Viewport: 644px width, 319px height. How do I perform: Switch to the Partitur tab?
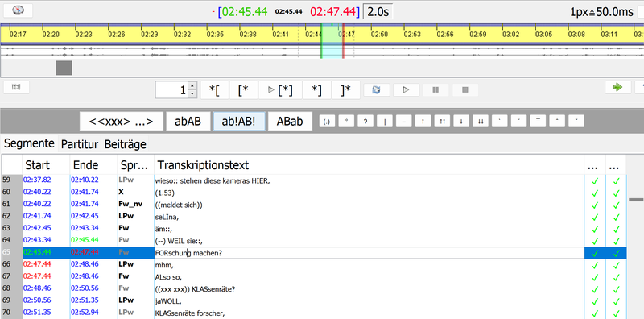(80, 144)
